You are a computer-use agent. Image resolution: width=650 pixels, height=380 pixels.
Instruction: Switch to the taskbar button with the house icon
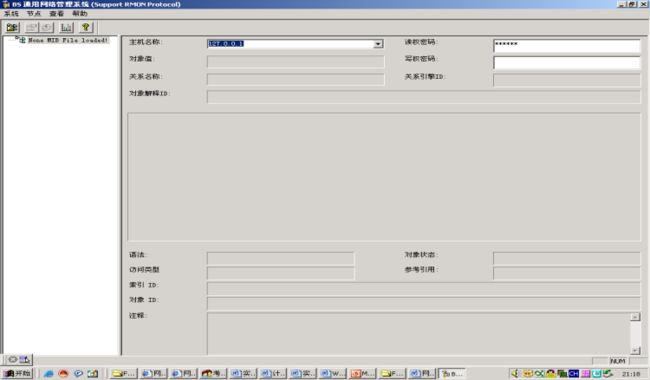coord(213,373)
